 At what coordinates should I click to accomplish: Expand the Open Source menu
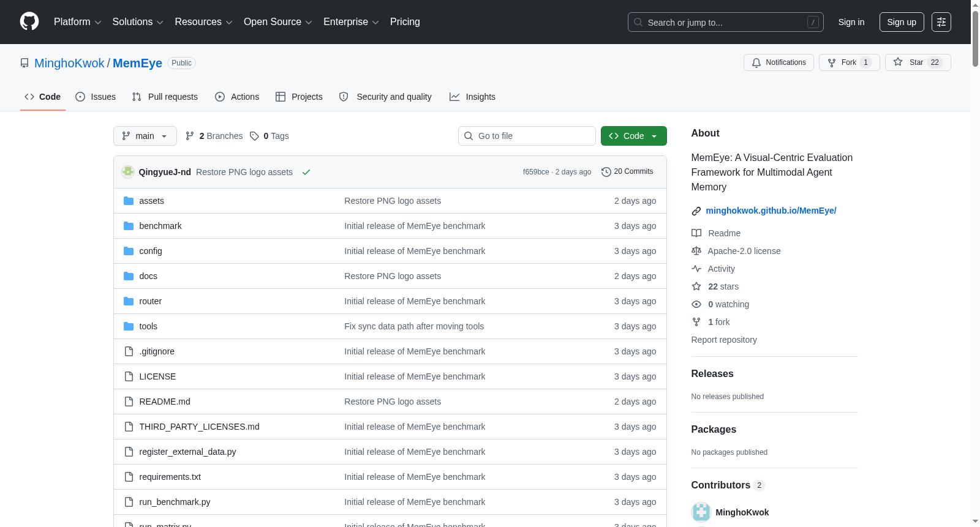(x=278, y=22)
